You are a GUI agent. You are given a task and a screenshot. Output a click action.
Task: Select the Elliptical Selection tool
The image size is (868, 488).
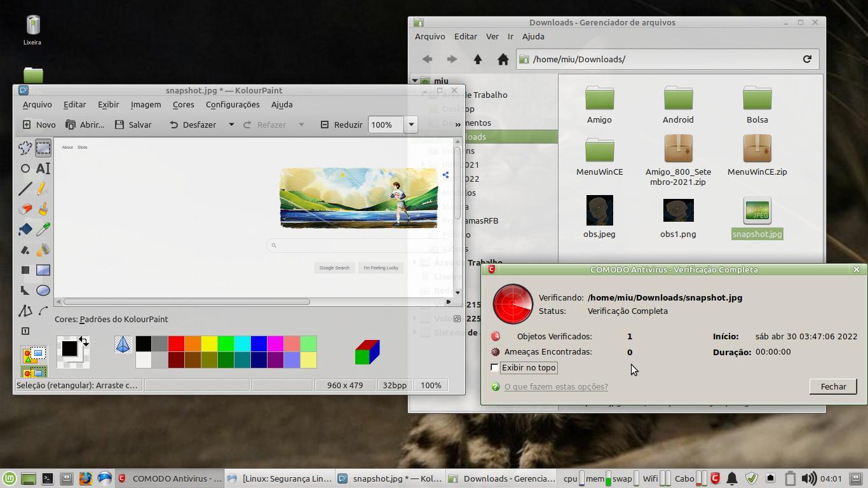tap(25, 168)
